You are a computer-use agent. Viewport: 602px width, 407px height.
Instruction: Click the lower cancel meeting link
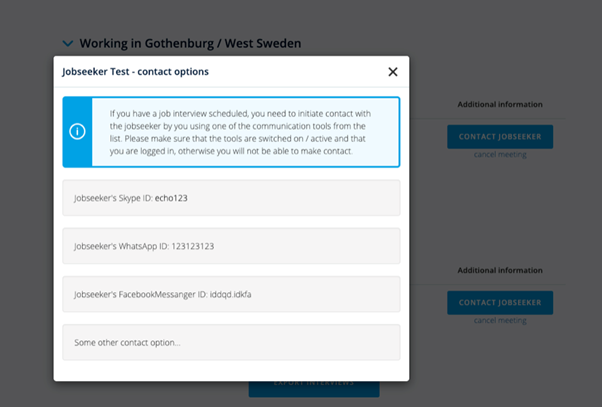click(x=500, y=320)
